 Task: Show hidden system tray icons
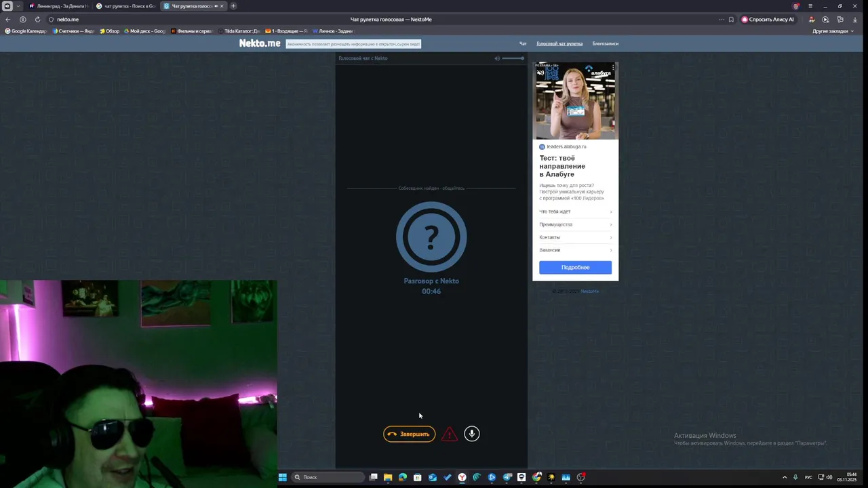click(785, 477)
